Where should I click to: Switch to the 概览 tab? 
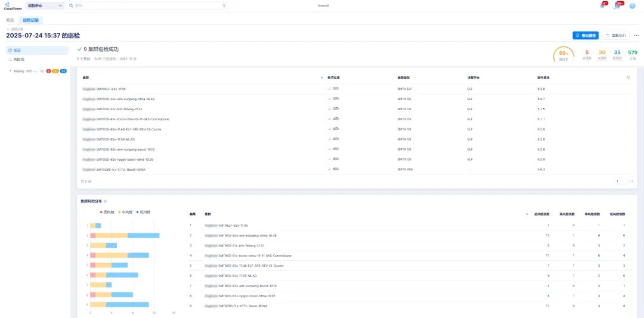(x=10, y=20)
